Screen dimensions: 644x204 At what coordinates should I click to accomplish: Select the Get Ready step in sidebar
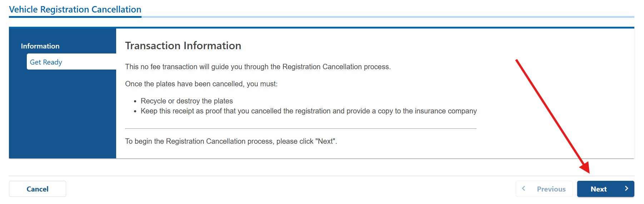pos(46,62)
